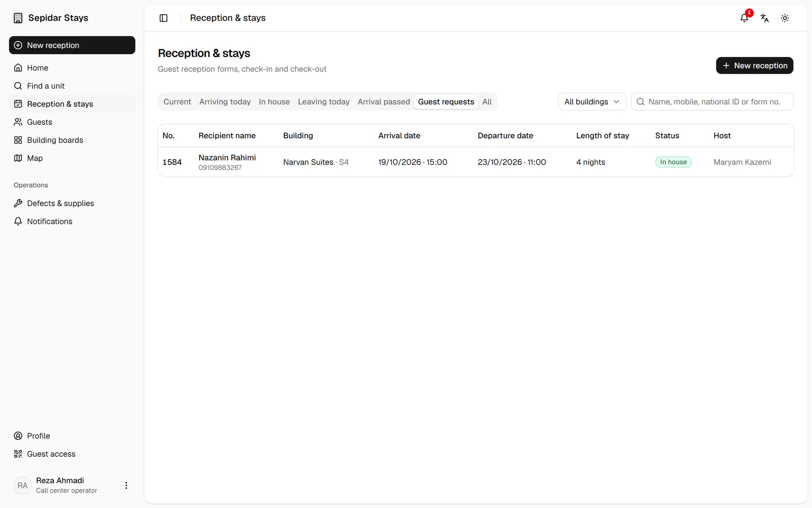This screenshot has height=508, width=812.
Task: Switch to the Leaving today tab
Action: tap(323, 102)
